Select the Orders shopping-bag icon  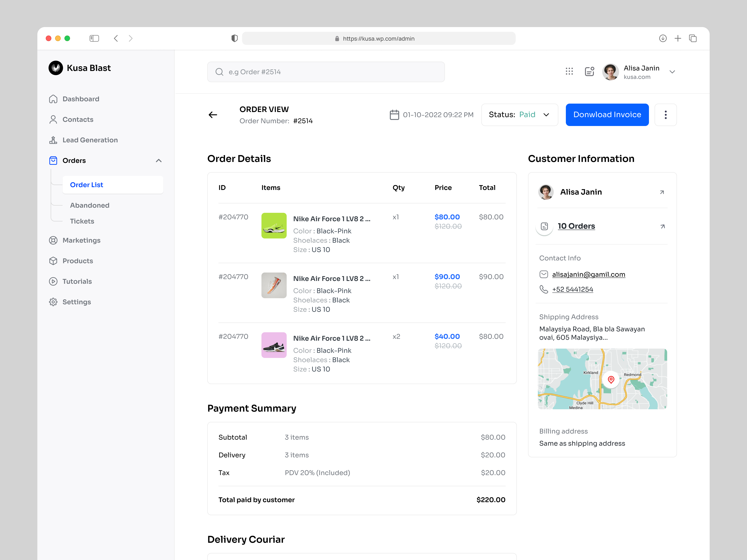(53, 161)
